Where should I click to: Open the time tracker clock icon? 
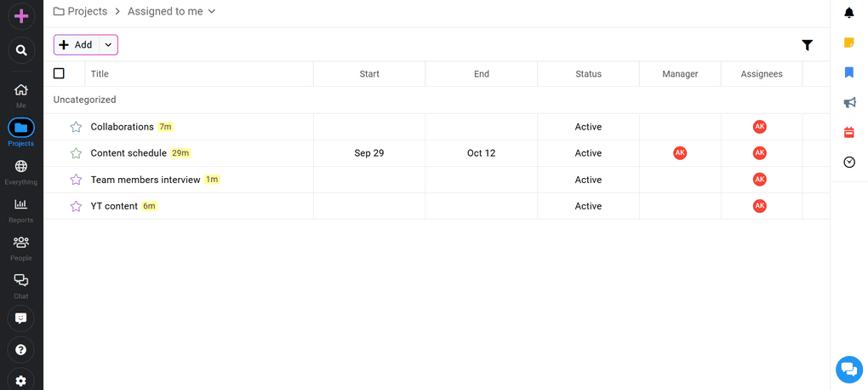point(848,162)
